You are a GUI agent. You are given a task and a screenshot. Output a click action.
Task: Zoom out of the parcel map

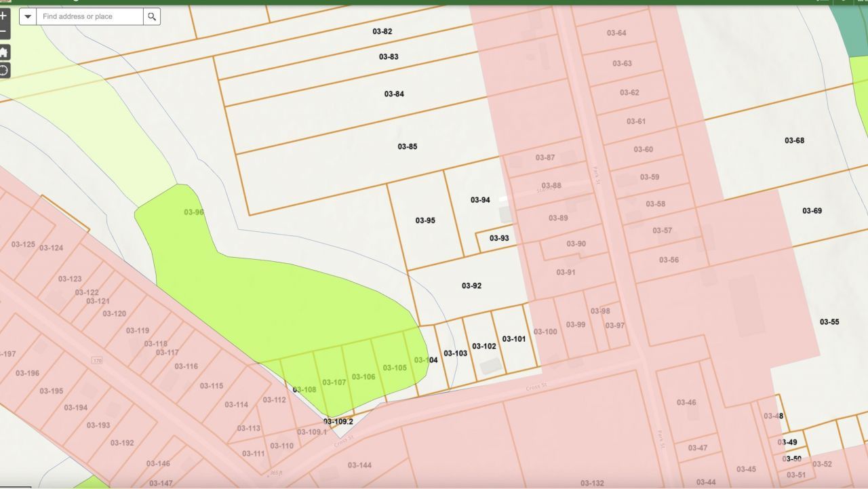(3, 32)
